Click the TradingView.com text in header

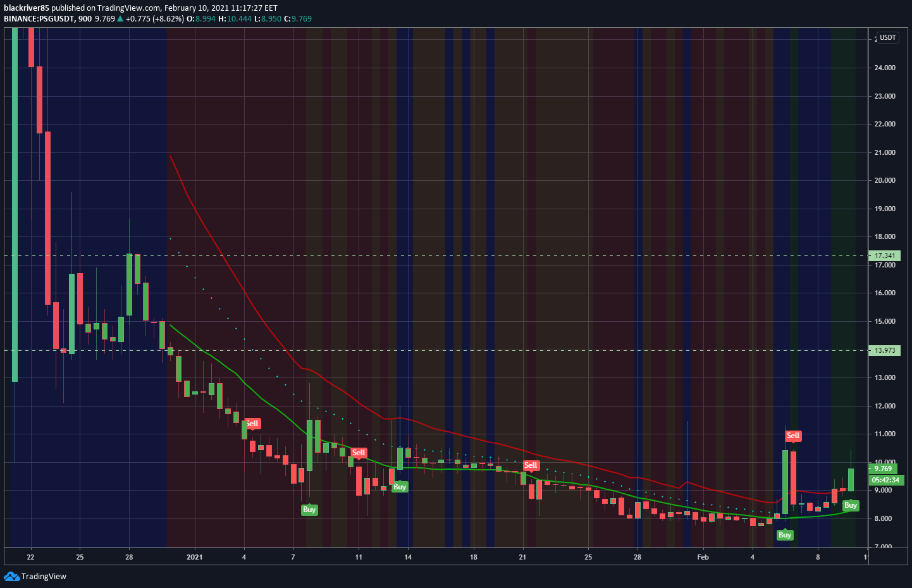click(128, 8)
